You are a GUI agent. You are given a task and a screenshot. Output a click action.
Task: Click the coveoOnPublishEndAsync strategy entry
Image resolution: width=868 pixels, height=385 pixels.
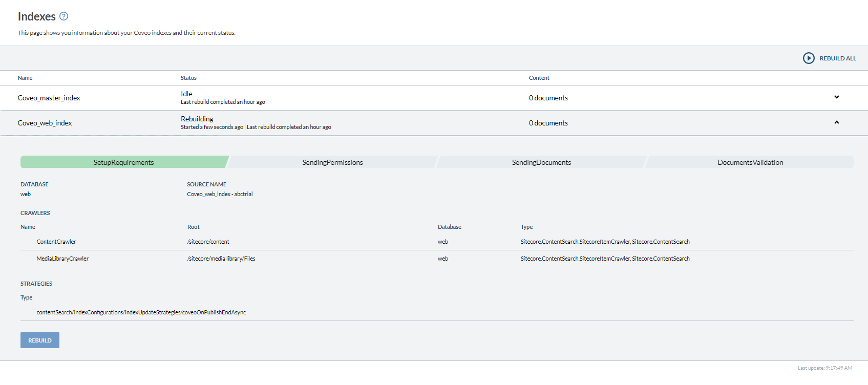click(x=141, y=312)
